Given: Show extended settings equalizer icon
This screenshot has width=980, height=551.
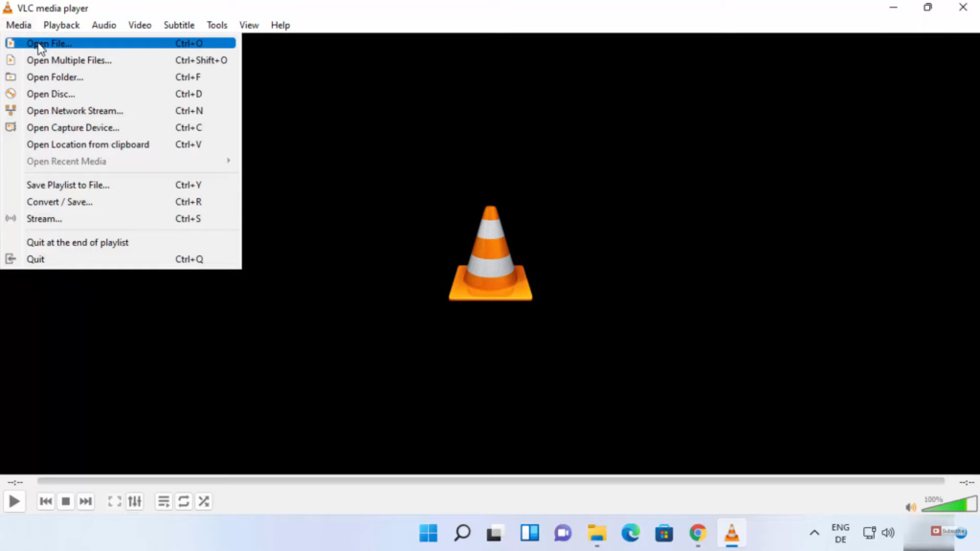Looking at the screenshot, I should (x=135, y=501).
